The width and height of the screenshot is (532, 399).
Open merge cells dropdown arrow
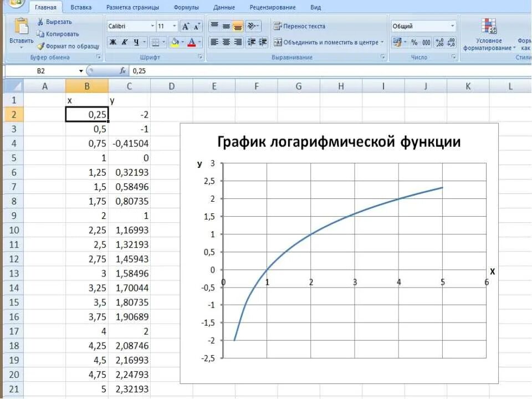coord(382,42)
